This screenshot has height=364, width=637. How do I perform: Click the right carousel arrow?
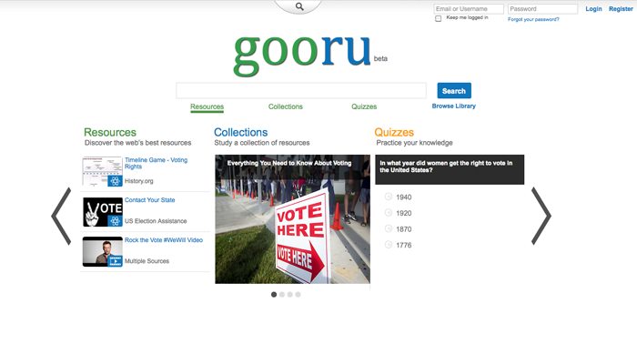coord(541,216)
